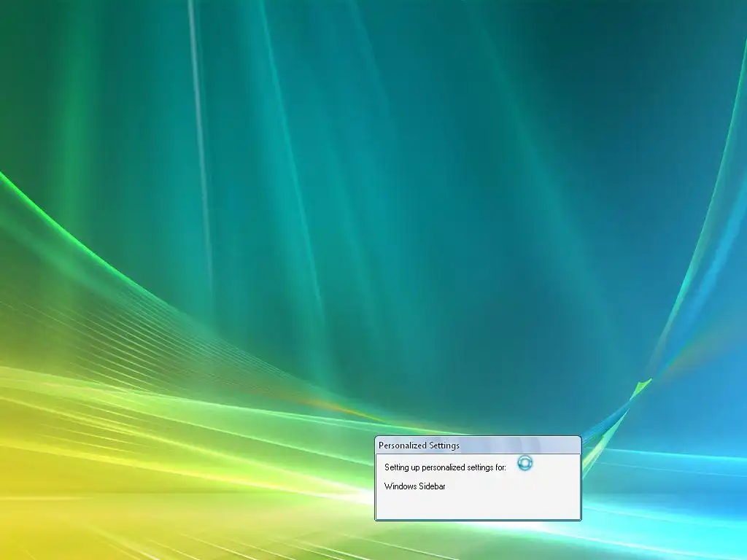Click the Personalized Settings title bar
The height and width of the screenshot is (560, 747).
(x=478, y=446)
